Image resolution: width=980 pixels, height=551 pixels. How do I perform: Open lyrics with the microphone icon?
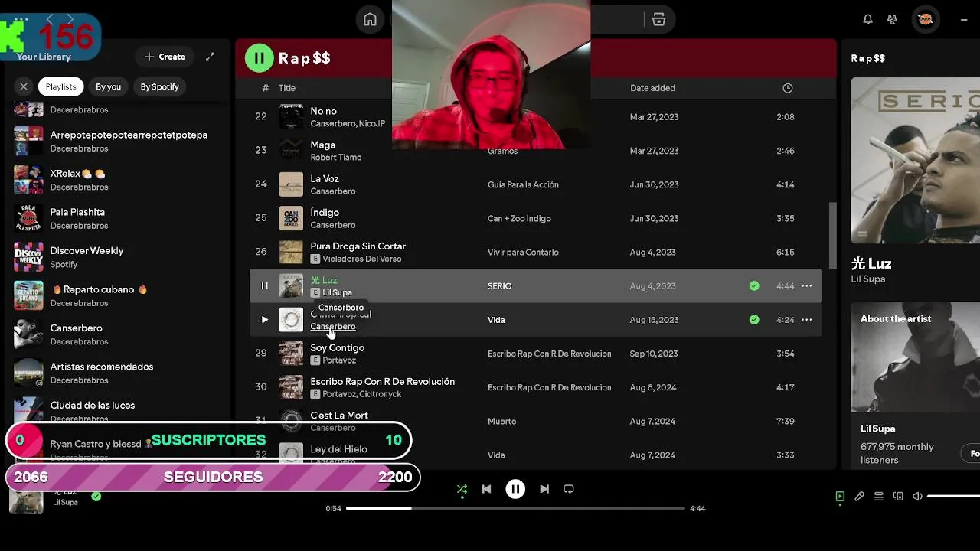pos(859,496)
